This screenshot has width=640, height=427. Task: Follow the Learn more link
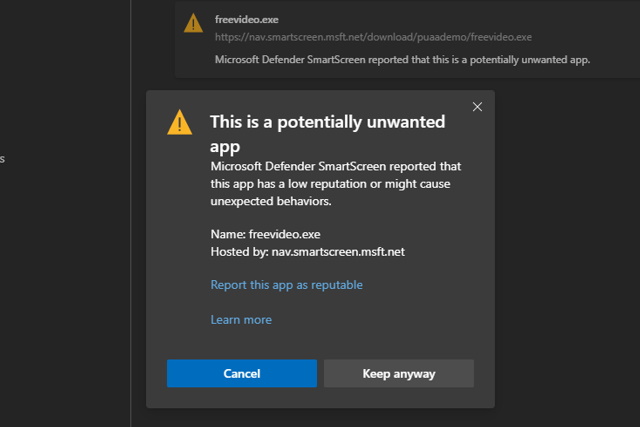241,320
